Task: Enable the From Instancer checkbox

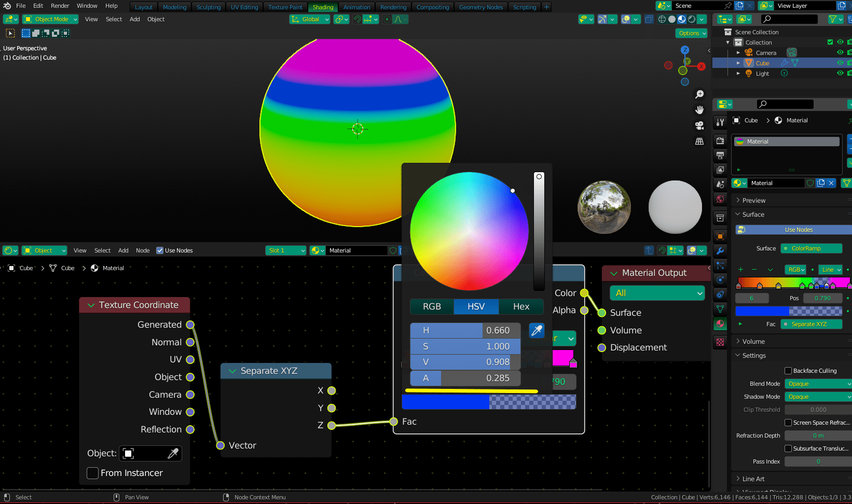Action: point(92,473)
